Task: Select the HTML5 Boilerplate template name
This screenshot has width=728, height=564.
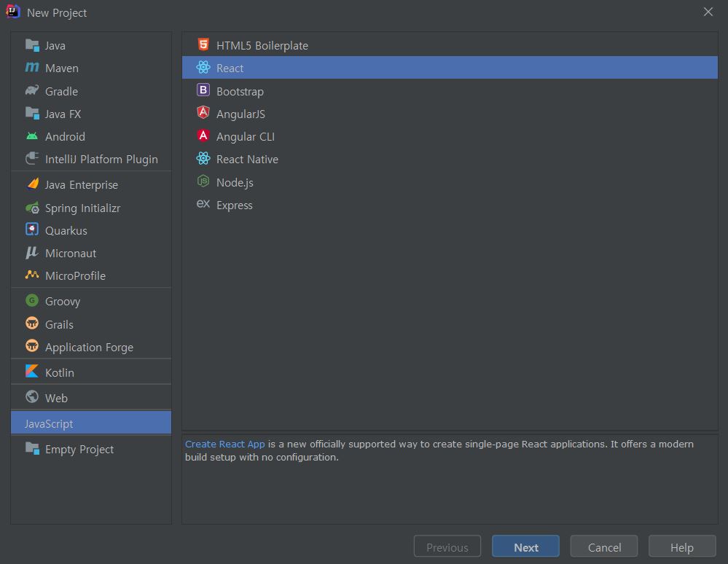Action: click(x=262, y=46)
